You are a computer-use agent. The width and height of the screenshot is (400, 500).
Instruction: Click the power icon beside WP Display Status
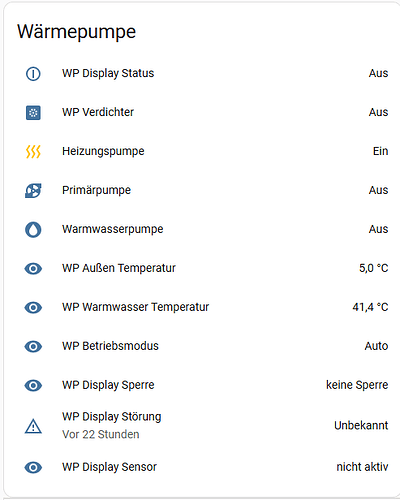(x=33, y=74)
